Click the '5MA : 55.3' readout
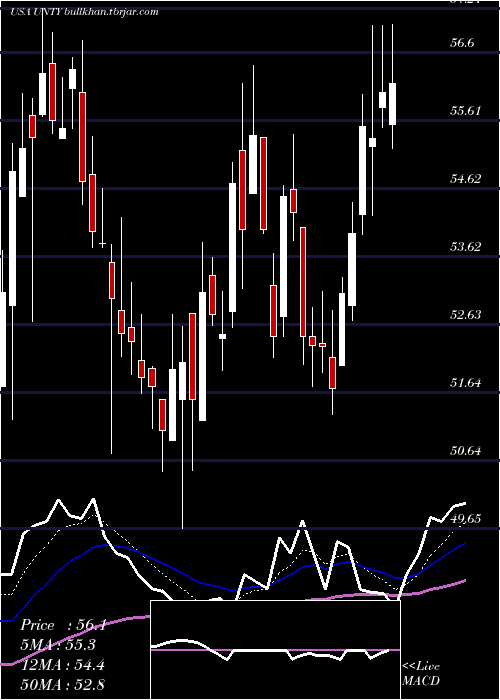 click(58, 645)
